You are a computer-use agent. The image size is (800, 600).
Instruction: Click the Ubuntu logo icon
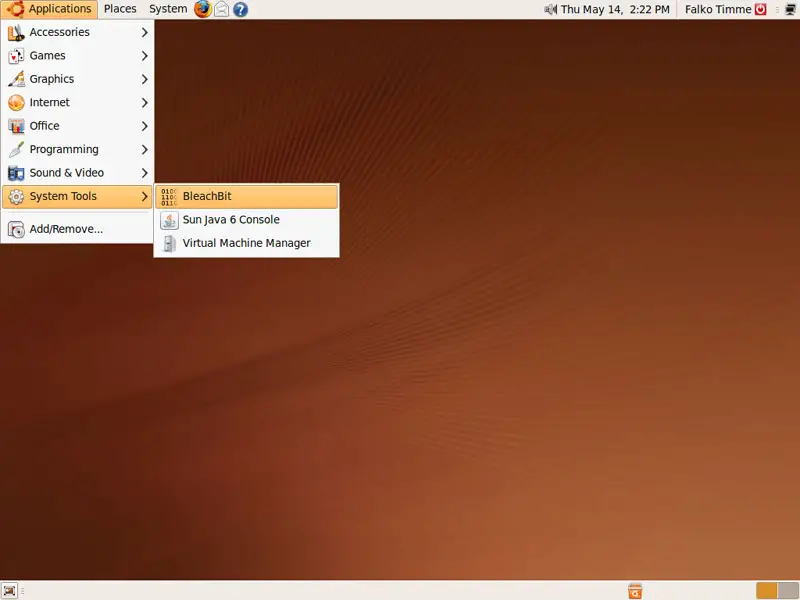click(15, 9)
